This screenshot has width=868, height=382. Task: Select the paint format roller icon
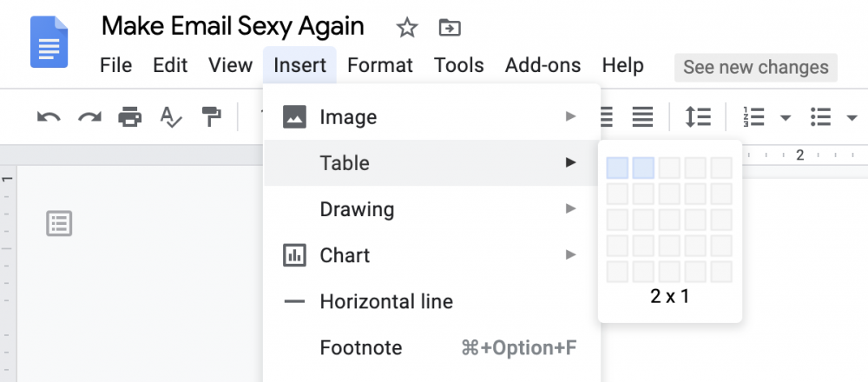pyautogui.click(x=210, y=116)
